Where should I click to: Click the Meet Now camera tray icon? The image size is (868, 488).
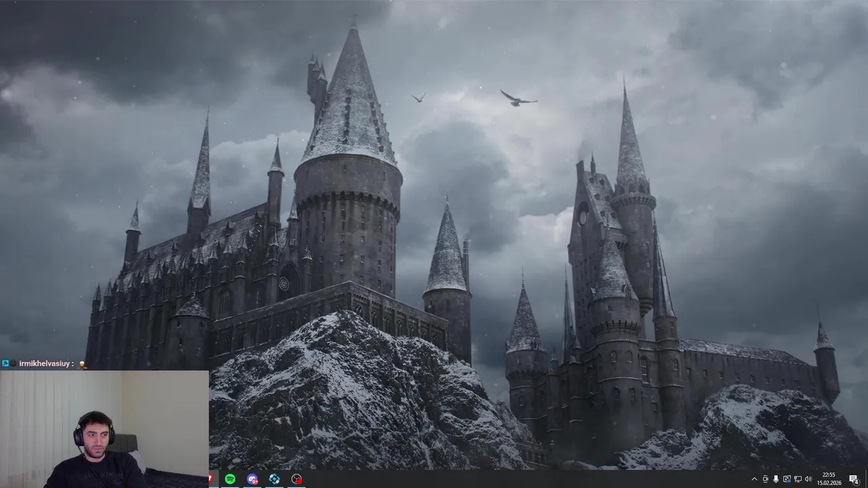[x=766, y=479]
